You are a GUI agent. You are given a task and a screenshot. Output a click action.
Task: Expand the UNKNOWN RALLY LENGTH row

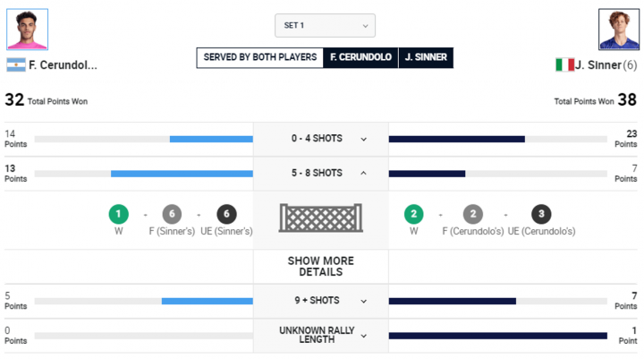321,335
